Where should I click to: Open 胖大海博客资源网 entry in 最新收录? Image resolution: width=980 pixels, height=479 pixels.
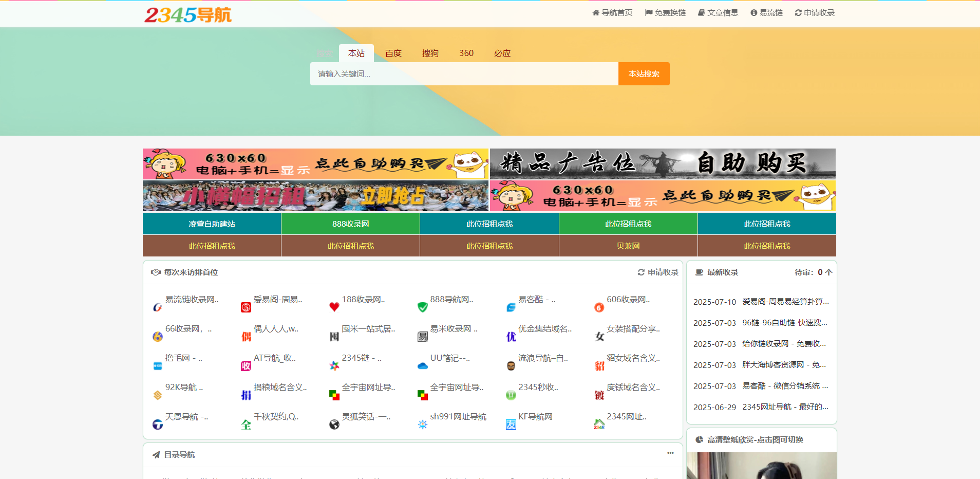784,365
